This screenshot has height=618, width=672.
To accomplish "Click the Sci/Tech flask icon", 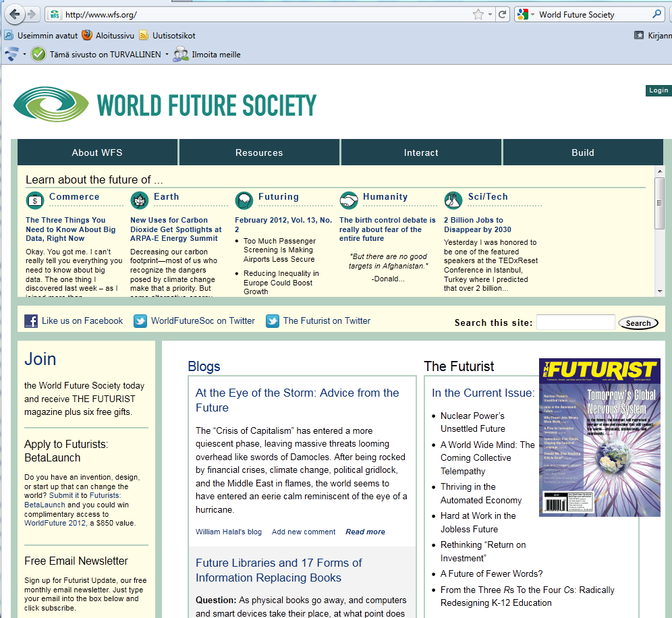I will (x=453, y=200).
